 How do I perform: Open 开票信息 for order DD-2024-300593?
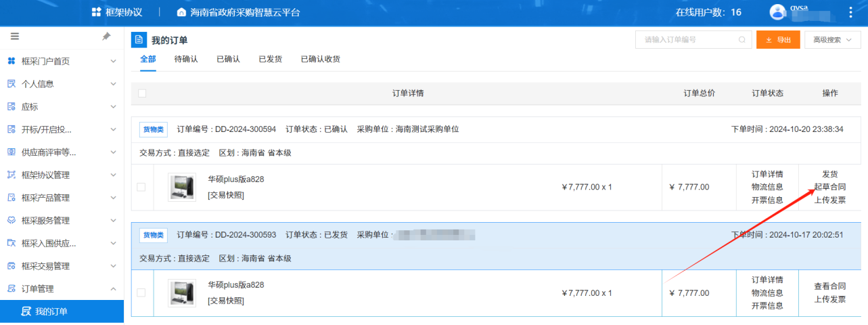[x=767, y=305]
